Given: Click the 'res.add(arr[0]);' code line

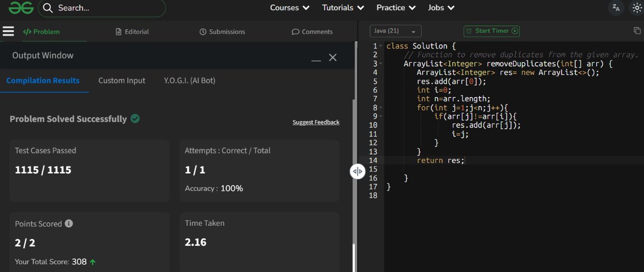Looking at the screenshot, I should click(x=451, y=82).
